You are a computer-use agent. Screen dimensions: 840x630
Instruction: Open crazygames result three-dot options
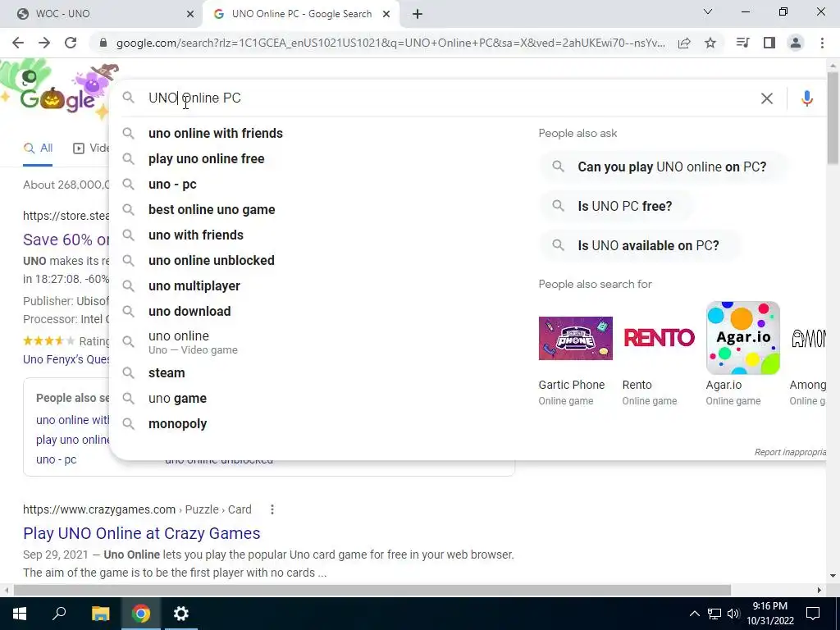point(272,509)
